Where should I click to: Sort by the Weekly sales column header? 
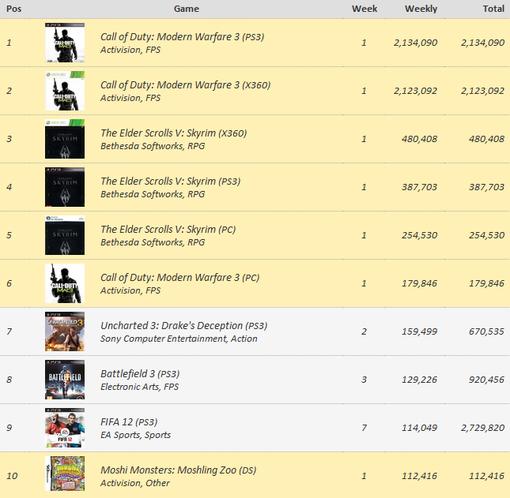pyautogui.click(x=421, y=9)
